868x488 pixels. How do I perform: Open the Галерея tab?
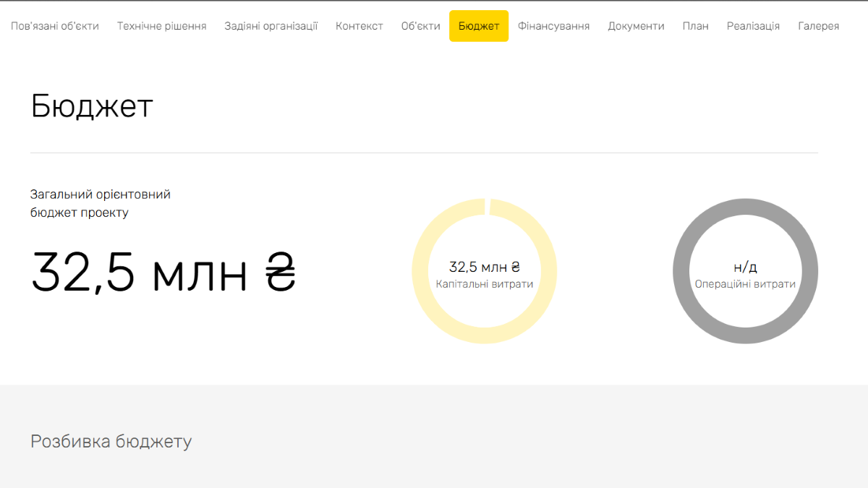[x=818, y=26]
